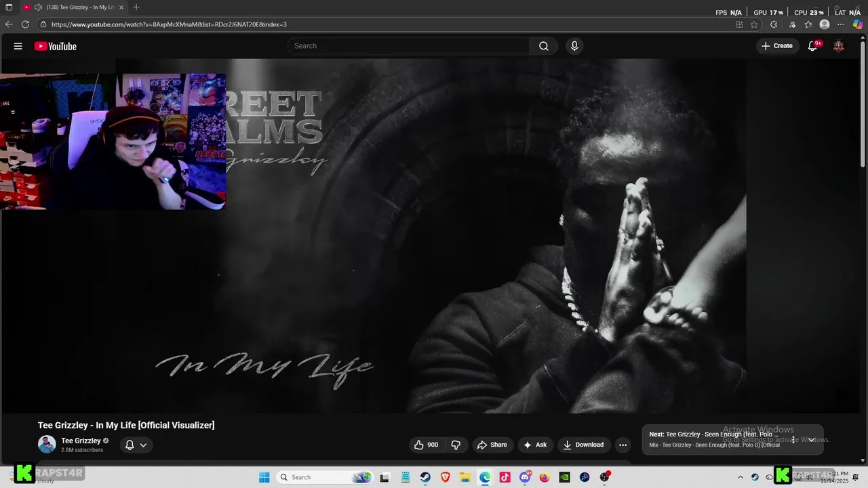Like the video with thumbs up

coord(426,445)
